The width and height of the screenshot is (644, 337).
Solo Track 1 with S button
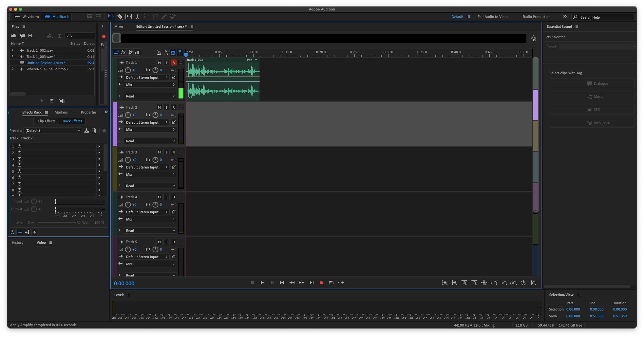166,62
